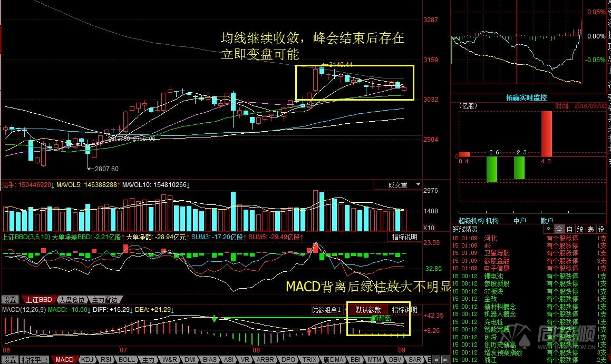Click the red MACD upward arrow marker
Screen dimensions: 611x364
tap(309, 331)
